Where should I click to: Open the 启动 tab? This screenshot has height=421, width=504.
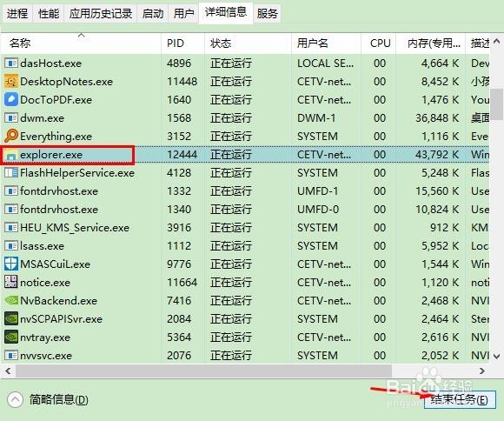point(153,14)
